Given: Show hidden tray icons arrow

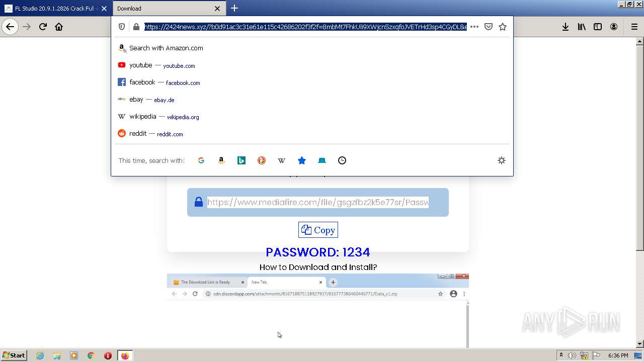Looking at the screenshot, I should [x=561, y=355].
